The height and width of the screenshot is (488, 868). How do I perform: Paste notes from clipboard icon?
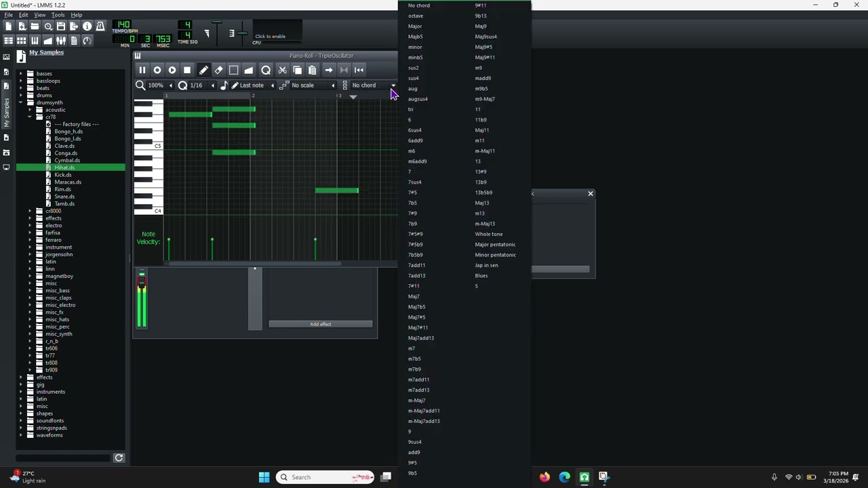click(x=313, y=70)
